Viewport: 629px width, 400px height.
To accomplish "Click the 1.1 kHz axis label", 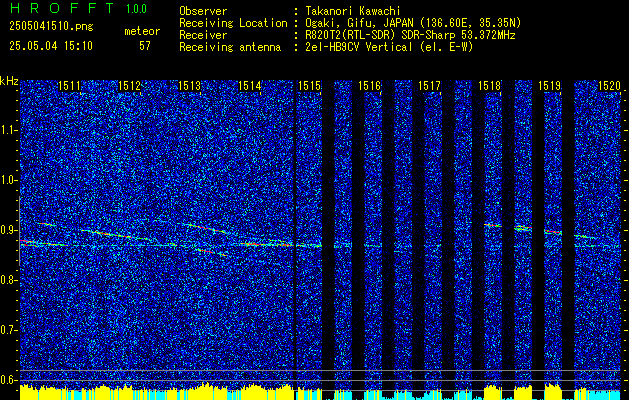I will 8,130.
